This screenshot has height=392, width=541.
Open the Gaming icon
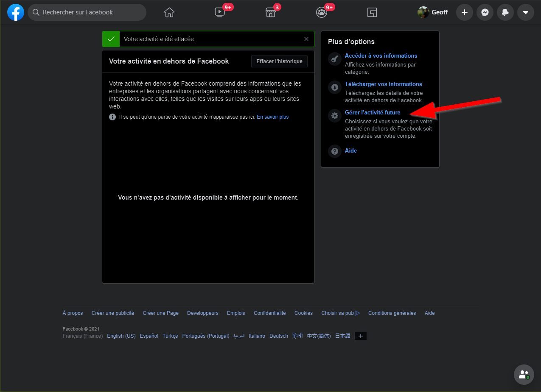click(x=372, y=12)
